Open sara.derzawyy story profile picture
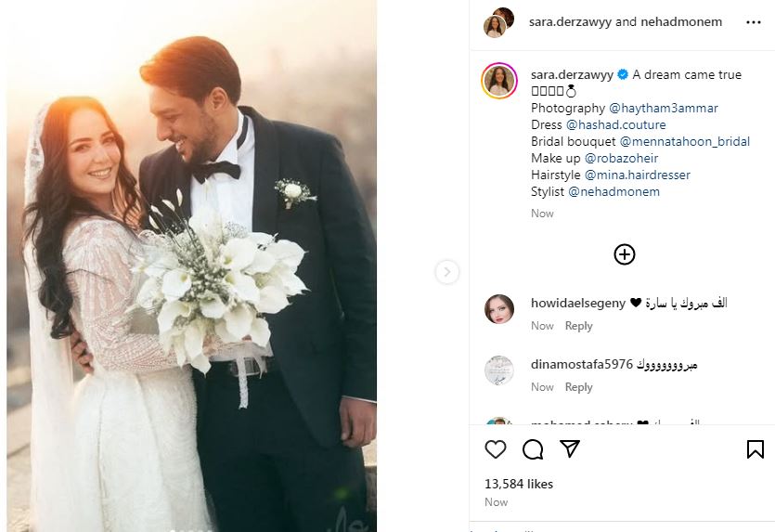Image resolution: width=775 pixels, height=532 pixels. (x=498, y=80)
